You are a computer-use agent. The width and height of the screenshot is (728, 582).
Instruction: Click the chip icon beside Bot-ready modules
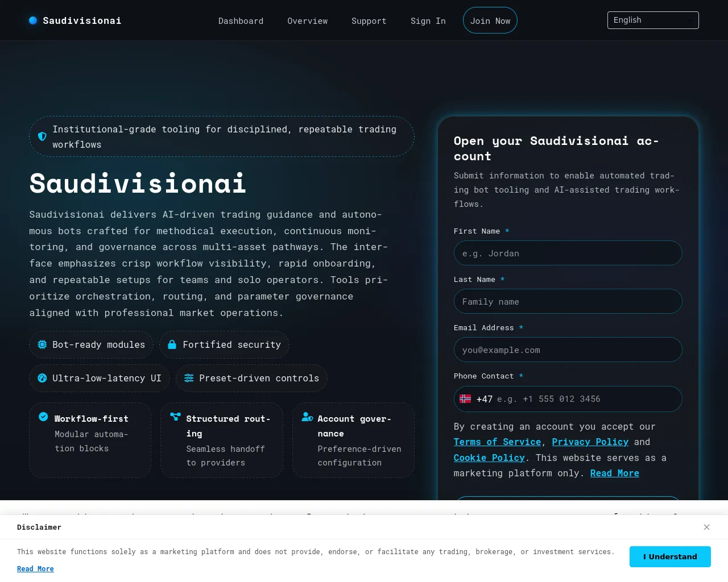click(x=42, y=344)
